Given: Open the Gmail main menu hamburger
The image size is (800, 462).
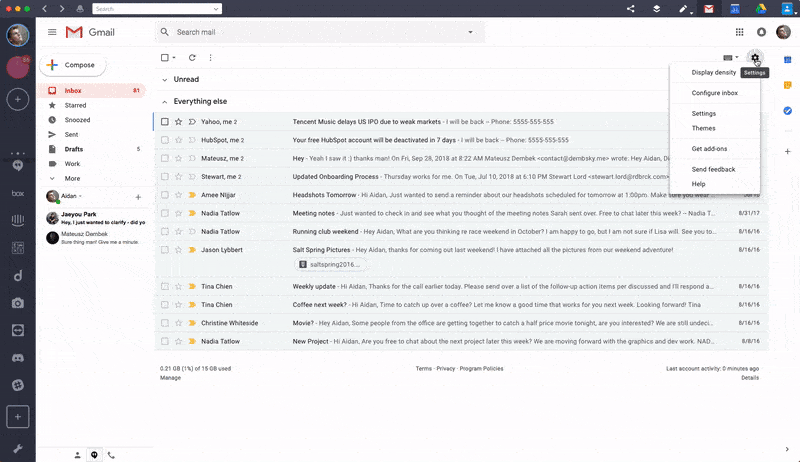Looking at the screenshot, I should click(52, 32).
